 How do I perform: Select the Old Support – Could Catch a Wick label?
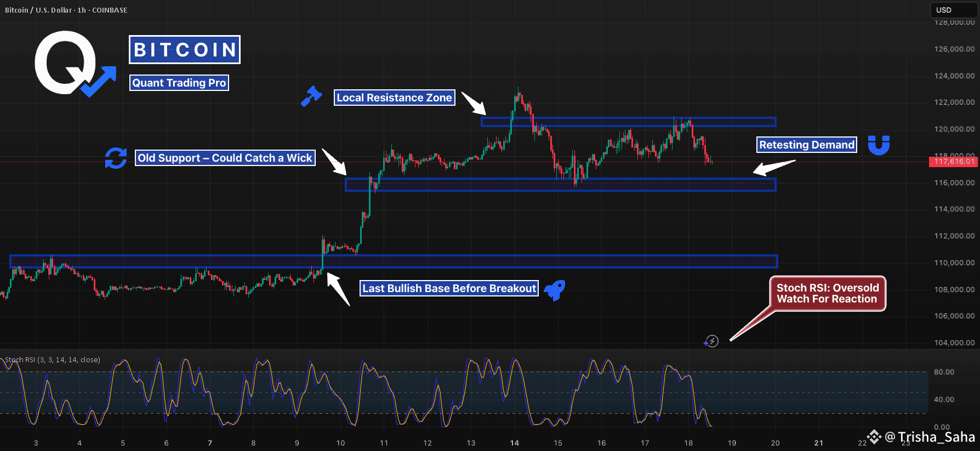tap(225, 158)
